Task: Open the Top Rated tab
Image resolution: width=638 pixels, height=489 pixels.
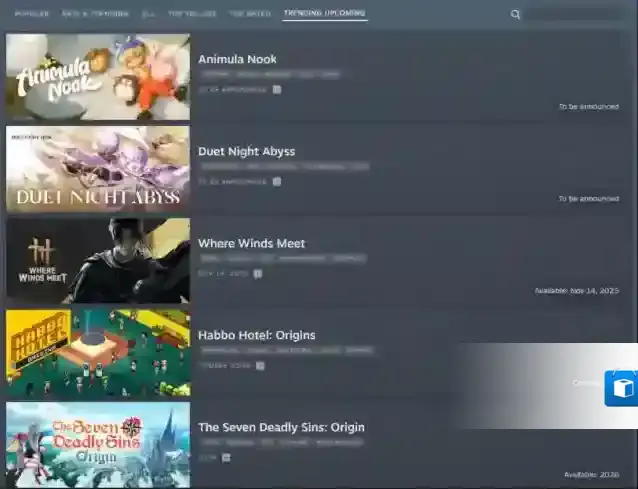Action: point(250,15)
